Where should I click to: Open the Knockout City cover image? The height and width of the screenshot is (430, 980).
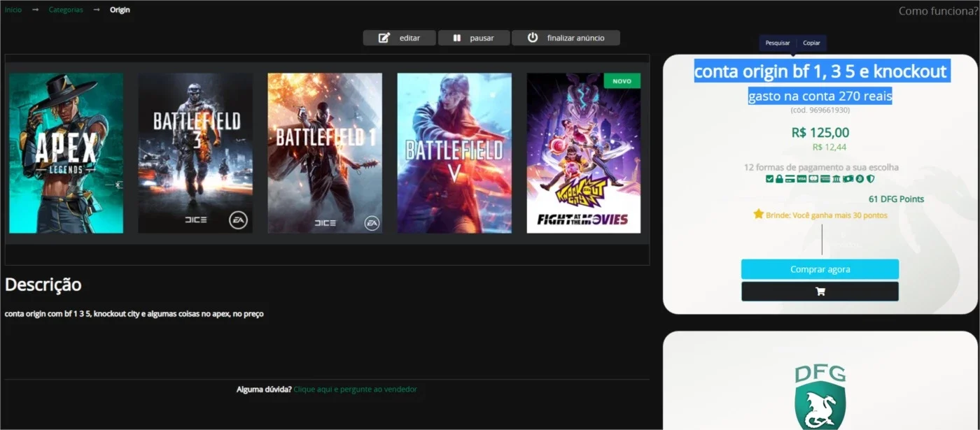[584, 153]
